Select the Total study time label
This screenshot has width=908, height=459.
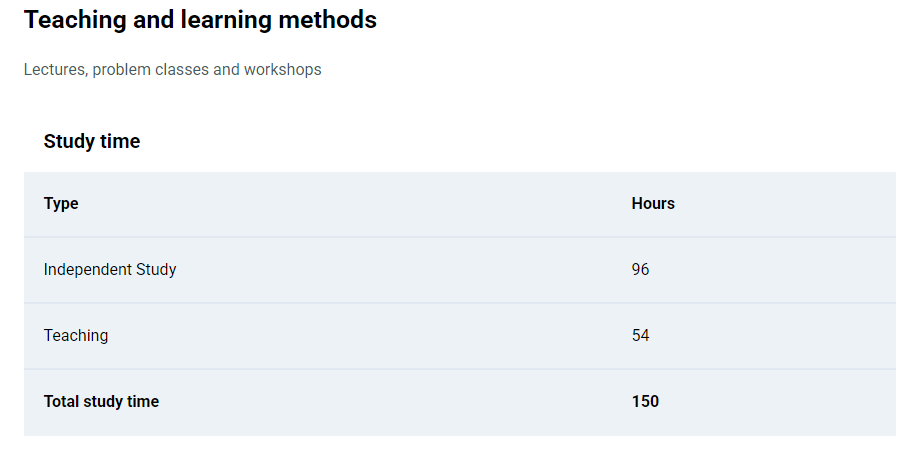(101, 402)
